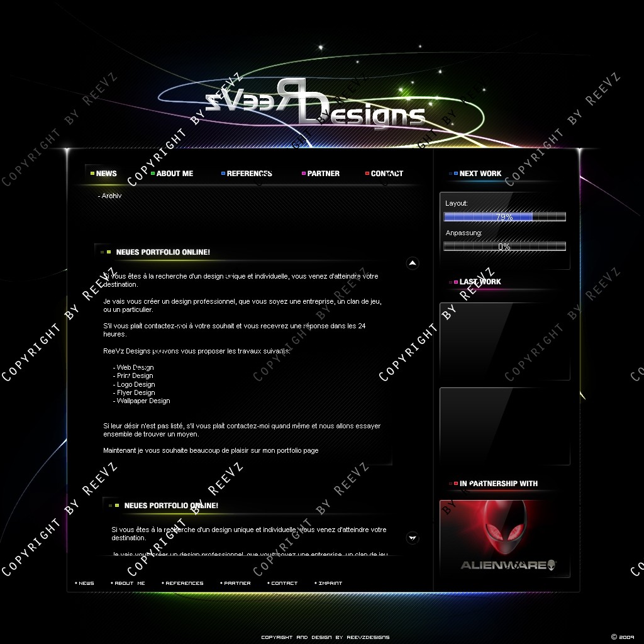This screenshot has height=644, width=644.
Task: Open the first Last Work thumbnail
Action: click(504, 341)
